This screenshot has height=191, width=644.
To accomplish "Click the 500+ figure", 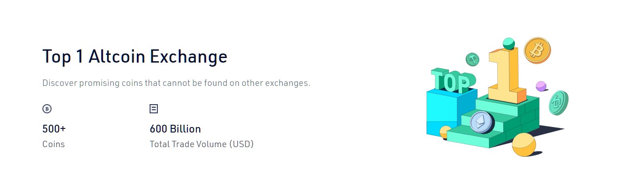I will [54, 129].
